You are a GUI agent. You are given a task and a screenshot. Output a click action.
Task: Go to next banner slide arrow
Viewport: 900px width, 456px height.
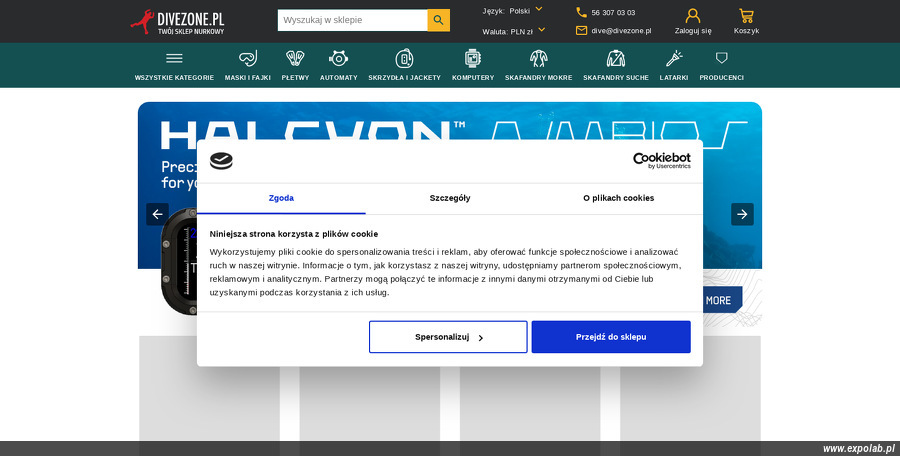tap(742, 214)
